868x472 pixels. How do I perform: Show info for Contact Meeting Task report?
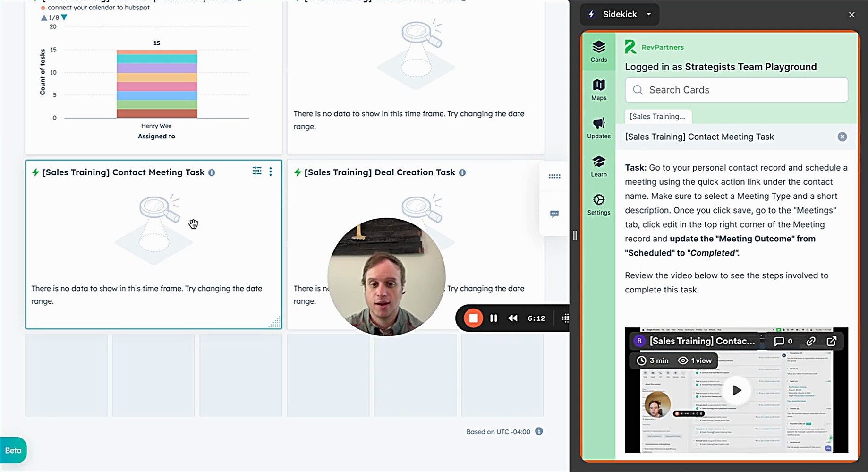pyautogui.click(x=212, y=172)
